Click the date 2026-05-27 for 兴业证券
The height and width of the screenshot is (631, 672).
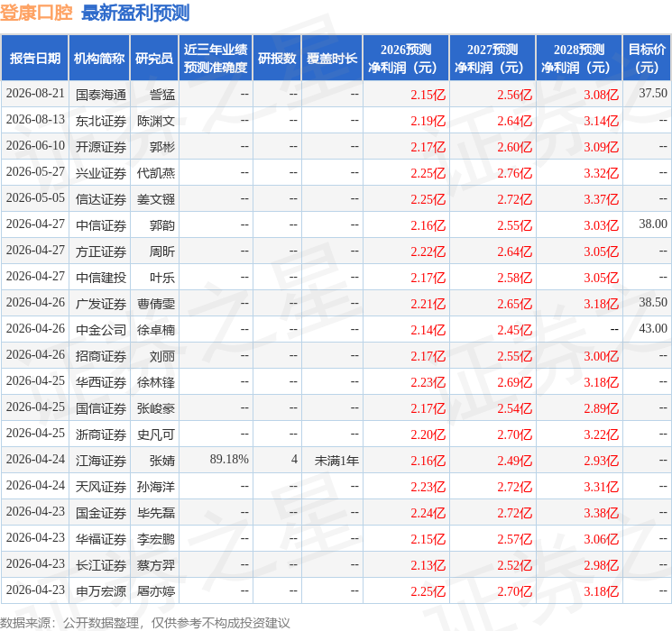(x=35, y=172)
